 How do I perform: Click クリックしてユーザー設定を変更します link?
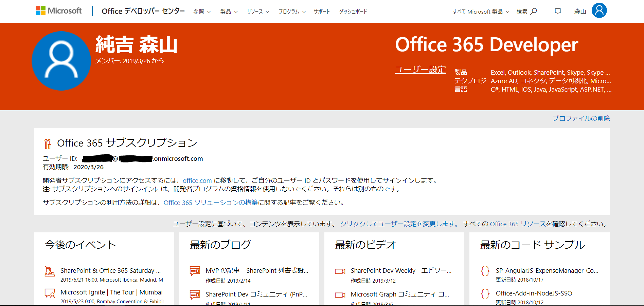click(x=399, y=224)
